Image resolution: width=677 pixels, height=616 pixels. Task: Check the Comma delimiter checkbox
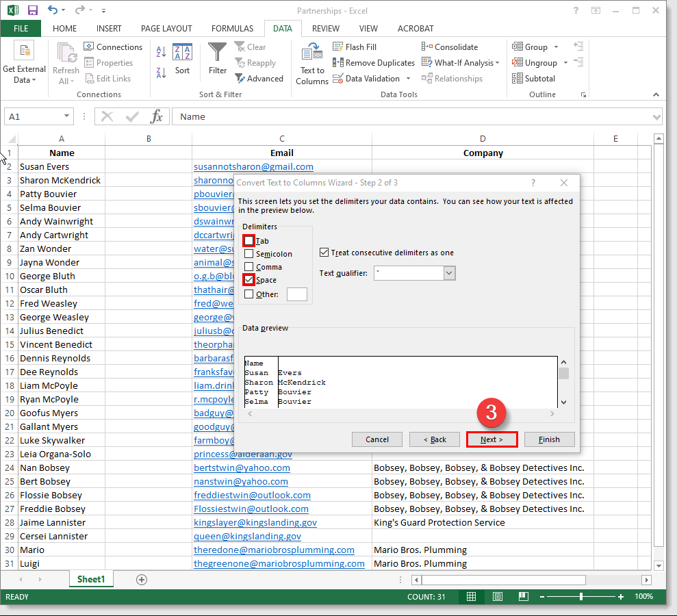pyautogui.click(x=248, y=266)
